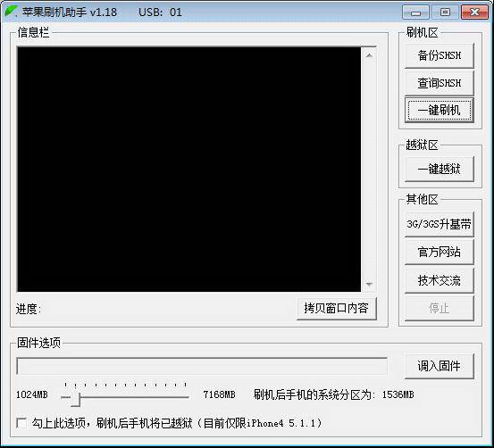Start flashing with 一键刷机 button
The height and width of the screenshot is (448, 494).
click(440, 110)
